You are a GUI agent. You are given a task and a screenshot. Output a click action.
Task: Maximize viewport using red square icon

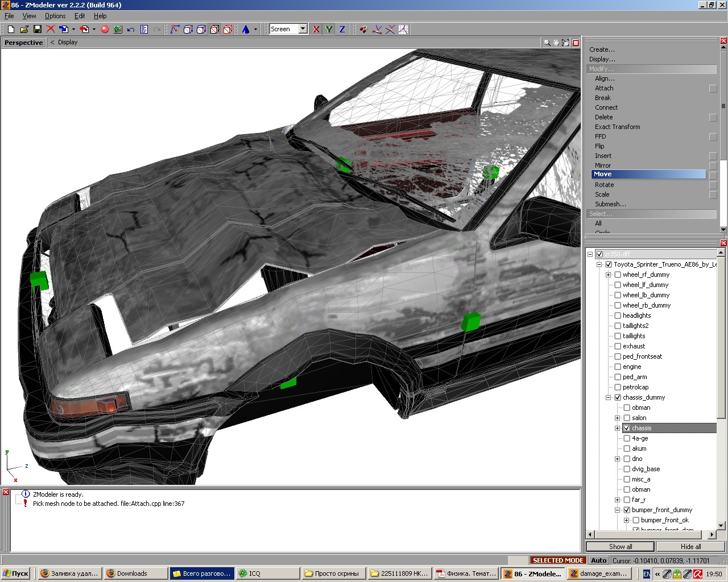coord(576,43)
